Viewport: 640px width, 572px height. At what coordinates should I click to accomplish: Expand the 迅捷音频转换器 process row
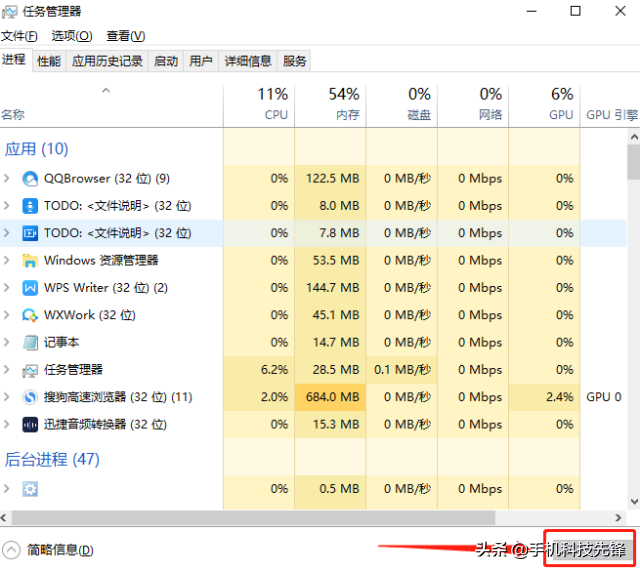tap(7, 424)
